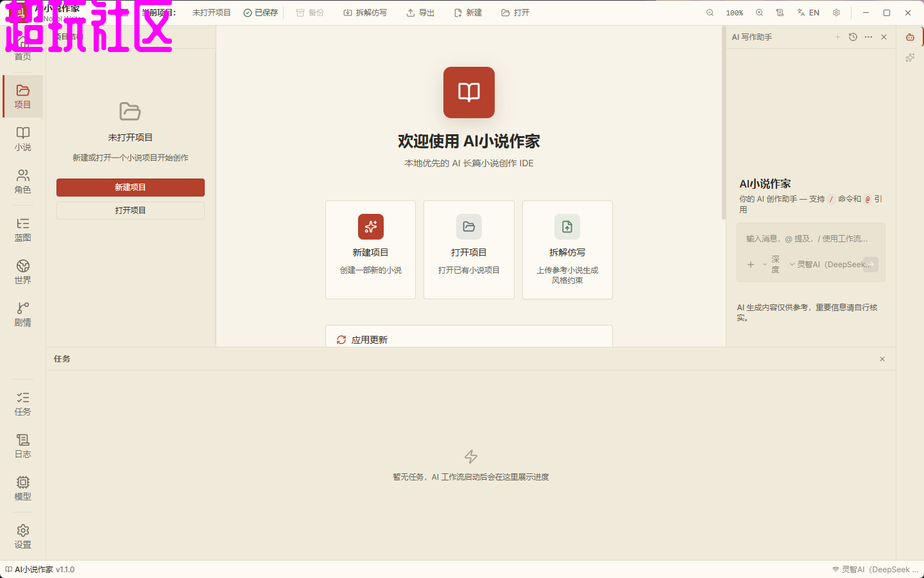Screen dimensions: 924x578
Task: Start a new chat with plus icon
Action: click(x=837, y=37)
